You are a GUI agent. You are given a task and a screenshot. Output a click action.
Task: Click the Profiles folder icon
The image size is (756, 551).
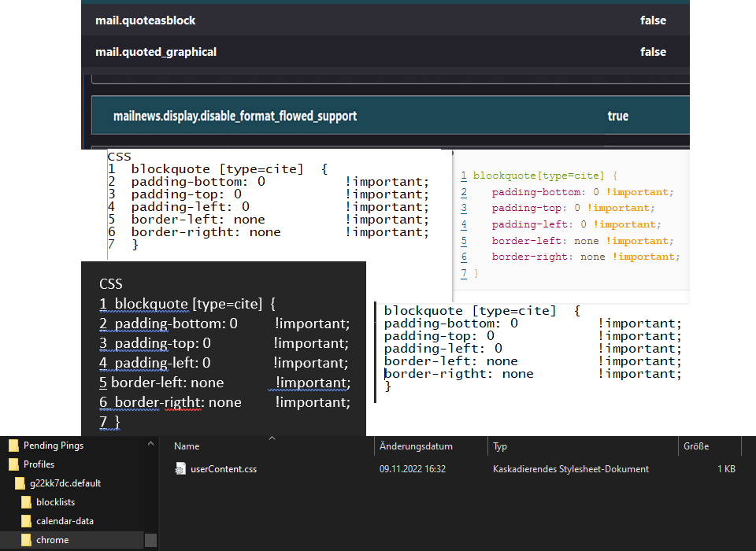click(x=13, y=464)
